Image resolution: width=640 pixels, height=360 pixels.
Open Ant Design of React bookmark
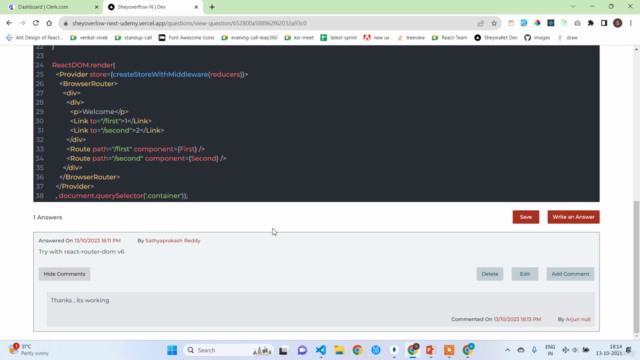35,38
